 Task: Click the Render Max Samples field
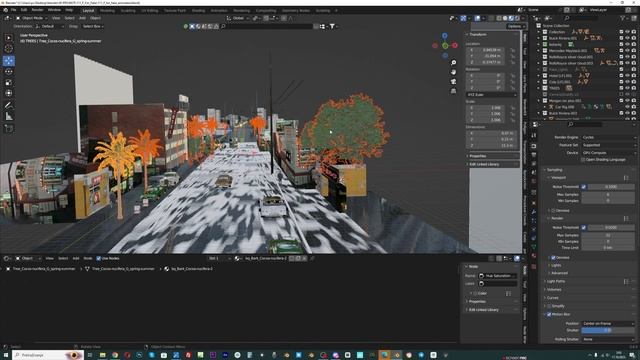(609, 235)
